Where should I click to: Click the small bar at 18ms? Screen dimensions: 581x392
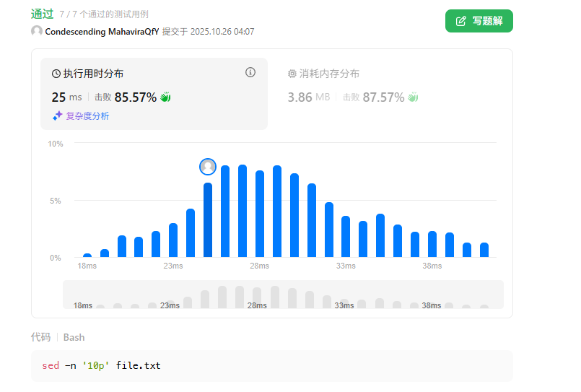point(87,255)
